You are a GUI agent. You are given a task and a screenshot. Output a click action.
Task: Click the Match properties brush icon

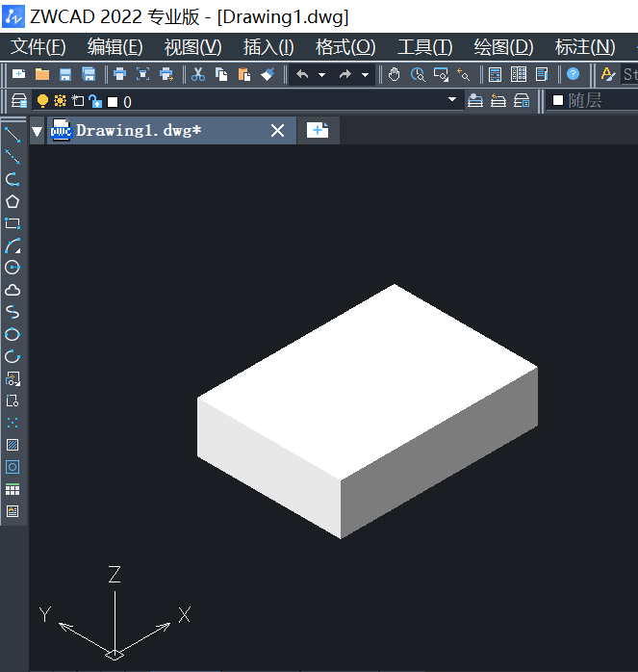tap(268, 74)
